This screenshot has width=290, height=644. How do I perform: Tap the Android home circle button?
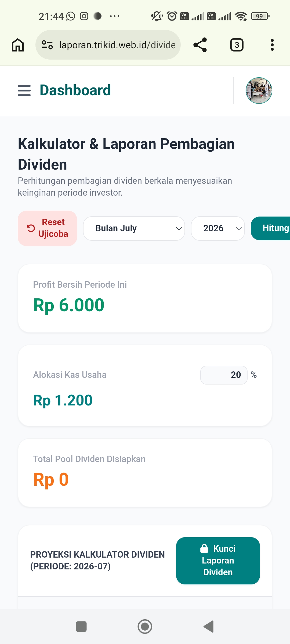(145, 627)
